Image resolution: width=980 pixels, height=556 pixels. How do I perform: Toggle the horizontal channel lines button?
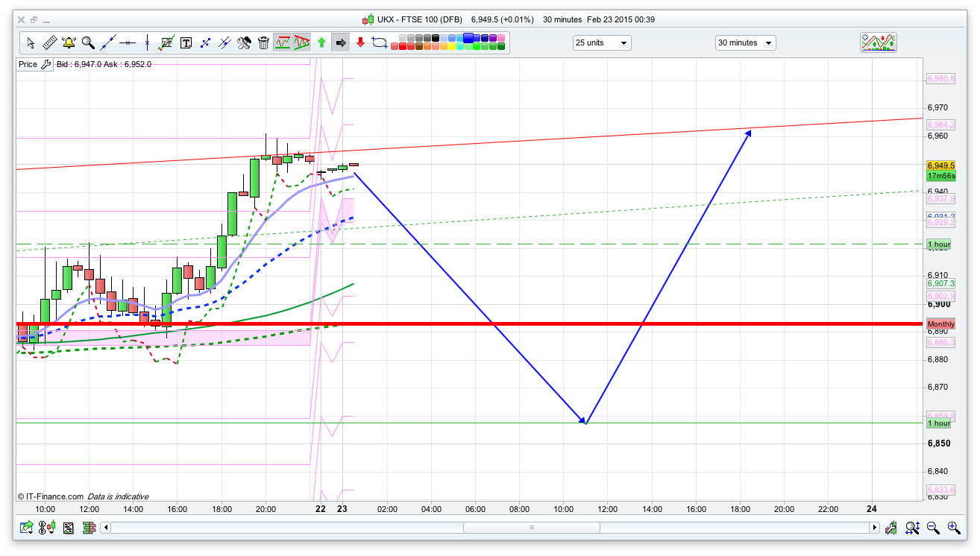pos(283,42)
